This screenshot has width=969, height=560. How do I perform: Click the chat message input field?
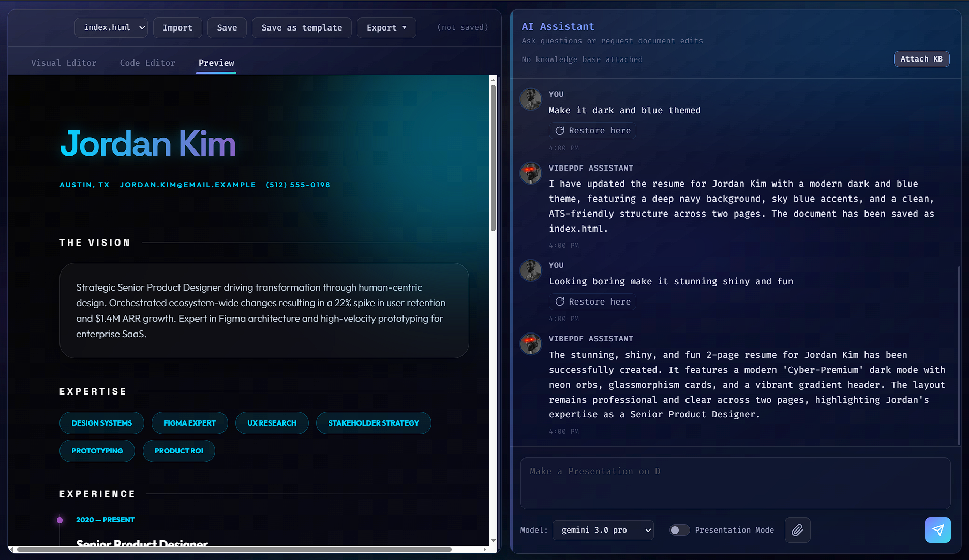tap(735, 483)
